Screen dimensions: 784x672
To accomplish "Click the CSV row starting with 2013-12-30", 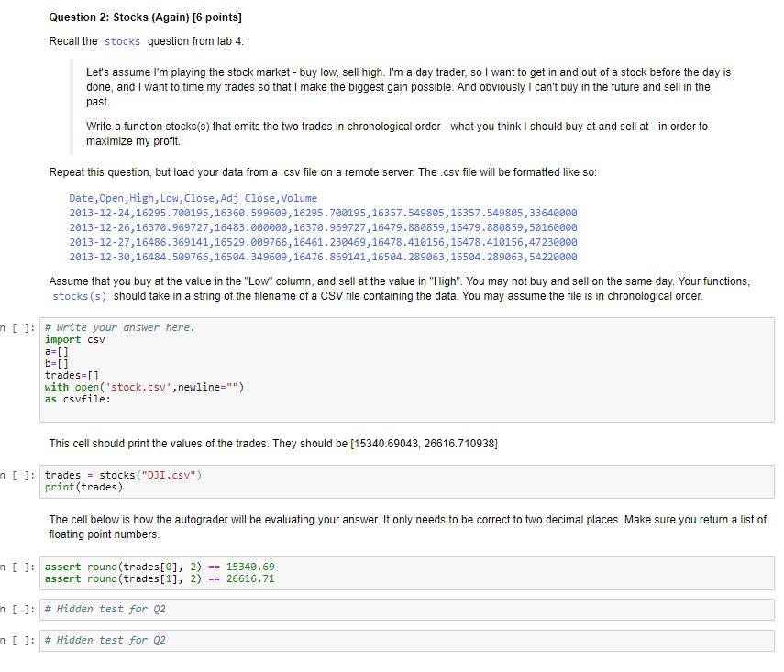I will click(x=323, y=257).
